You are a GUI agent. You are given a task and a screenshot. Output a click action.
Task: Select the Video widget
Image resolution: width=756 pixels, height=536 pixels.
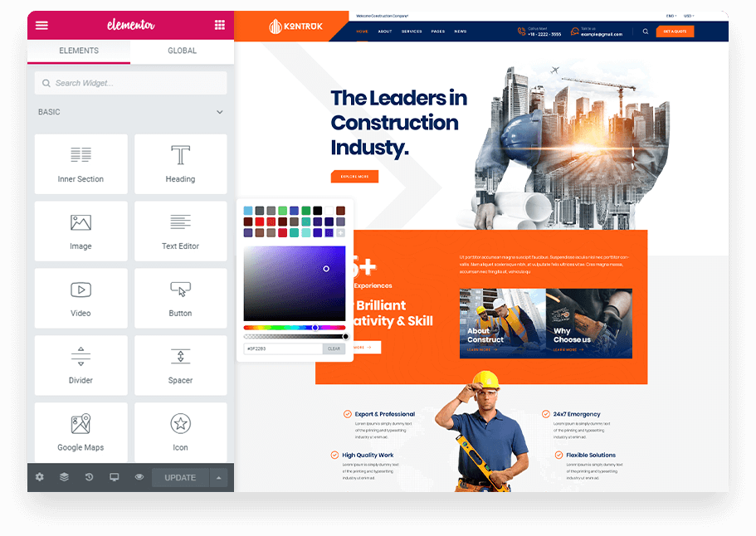(81, 298)
